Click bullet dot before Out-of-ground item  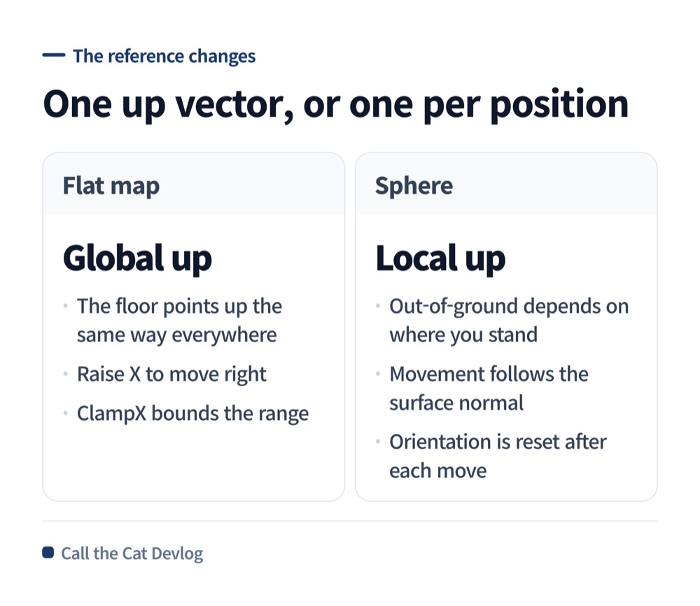[378, 306]
